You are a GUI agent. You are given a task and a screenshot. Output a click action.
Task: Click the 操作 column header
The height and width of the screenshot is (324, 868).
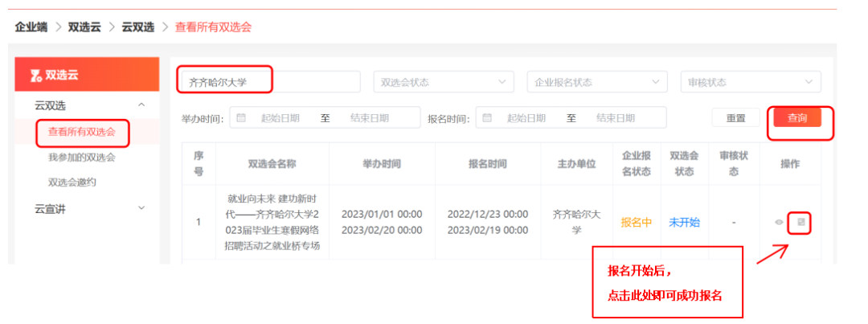pos(790,163)
